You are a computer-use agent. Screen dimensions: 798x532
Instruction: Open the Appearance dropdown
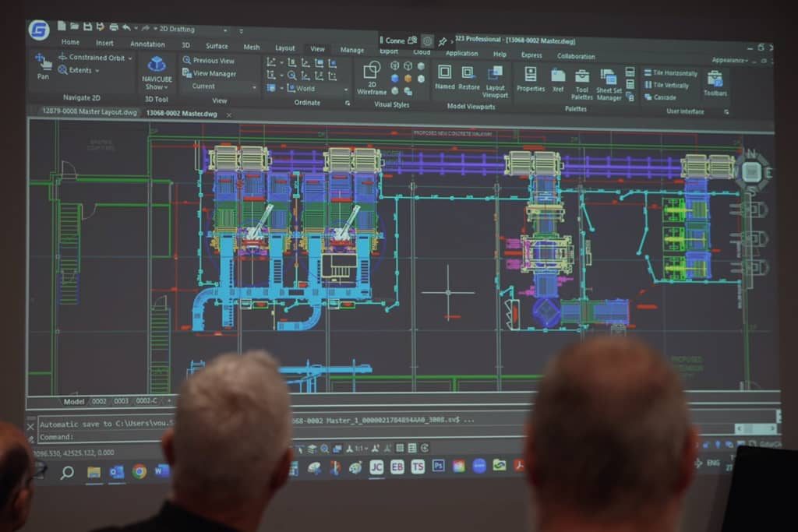coord(729,60)
